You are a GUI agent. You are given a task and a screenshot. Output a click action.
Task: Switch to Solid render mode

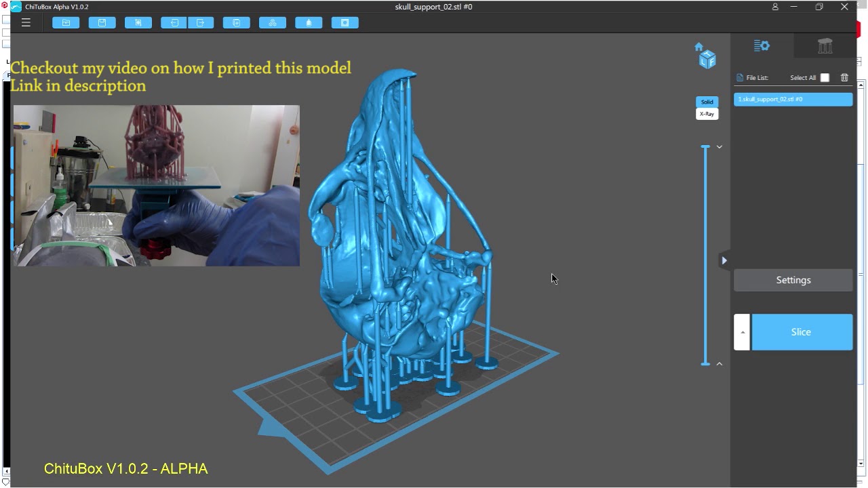point(707,102)
